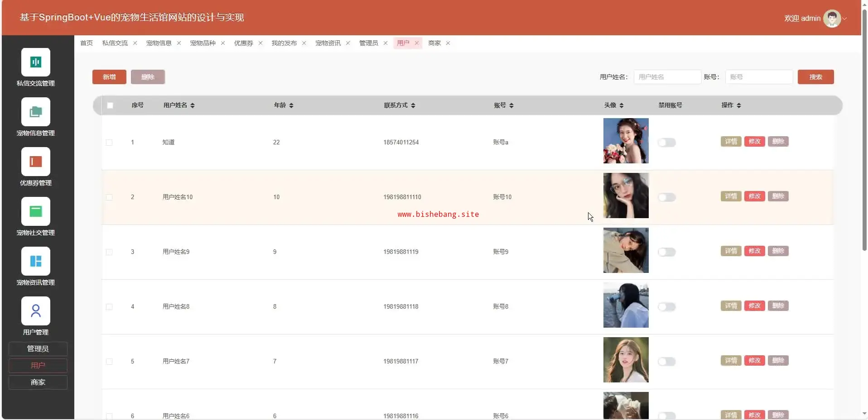Viewport: 868px width, 420px height.
Task: Open avatar thumbnail for 用户姓名9
Action: (626, 250)
